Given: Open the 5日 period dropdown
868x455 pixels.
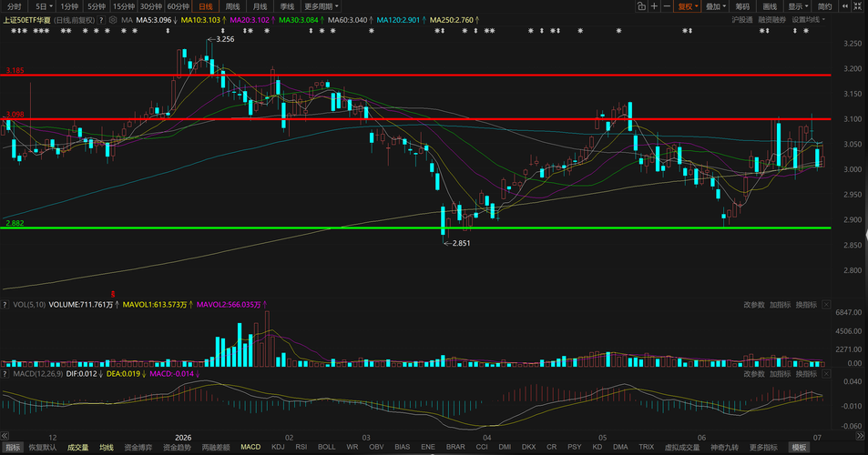Looking at the screenshot, I should (x=44, y=6).
